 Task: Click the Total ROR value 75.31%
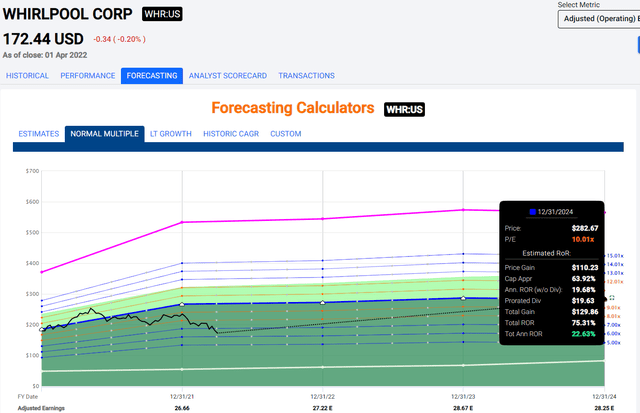tap(583, 323)
